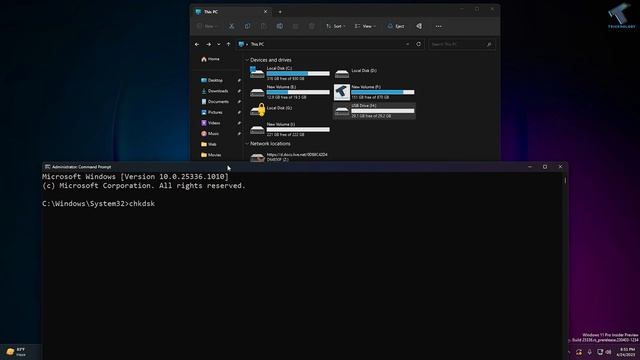Open the clock and date on taskbar
This screenshot has width=640, height=360.
(627, 352)
